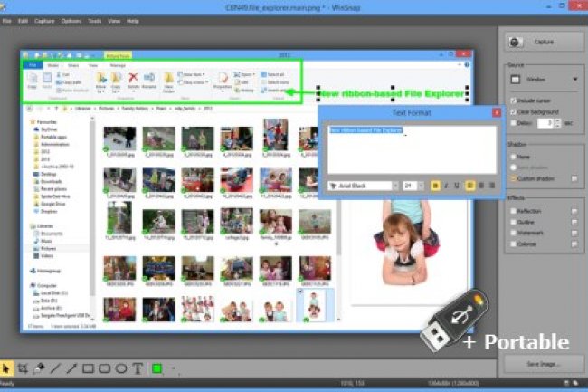The image size is (588, 392).
Task: Enable the Delay checkbox
Action: click(x=514, y=123)
